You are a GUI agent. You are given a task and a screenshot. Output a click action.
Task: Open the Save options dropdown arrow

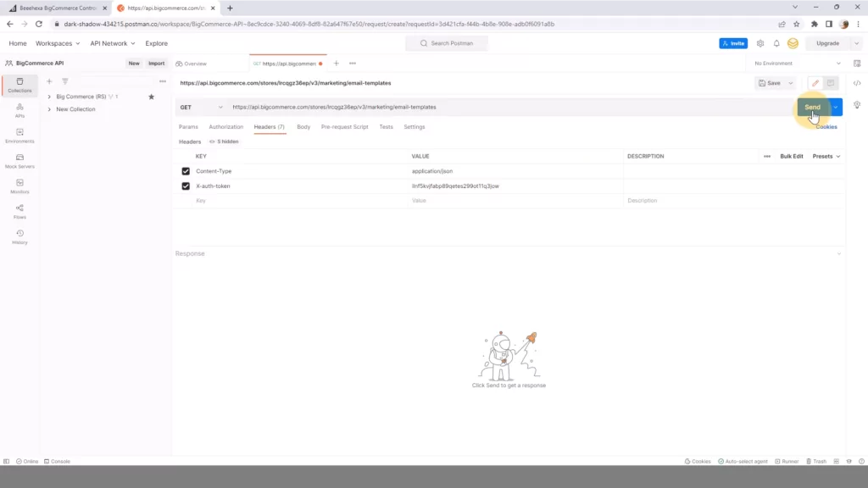(791, 83)
